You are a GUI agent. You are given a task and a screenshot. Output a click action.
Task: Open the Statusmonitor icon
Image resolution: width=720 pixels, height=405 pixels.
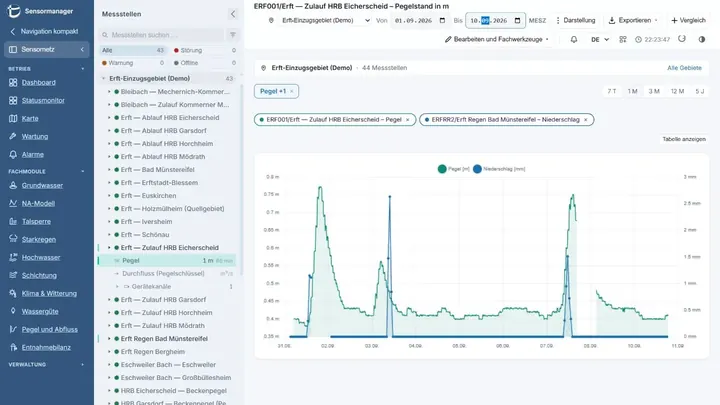click(13, 101)
